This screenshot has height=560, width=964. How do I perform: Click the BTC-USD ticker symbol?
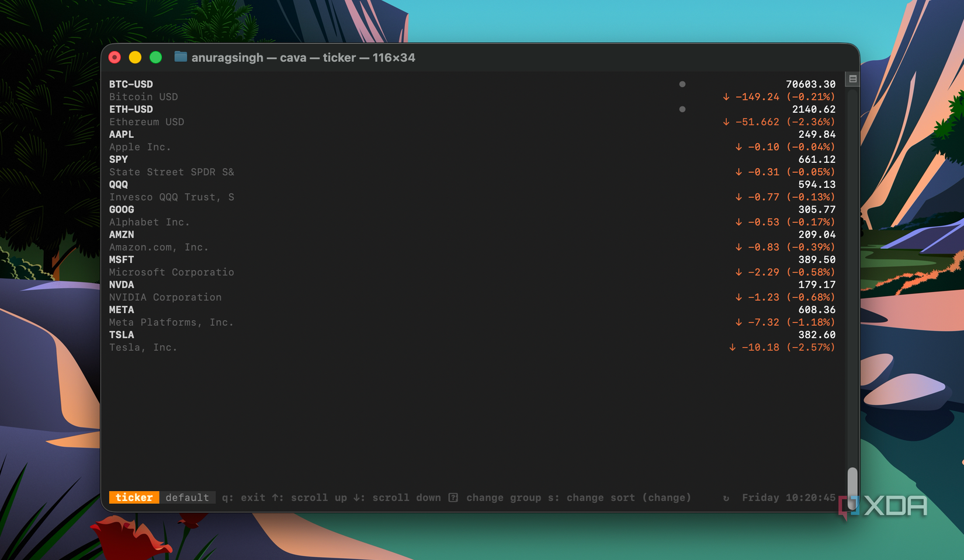[x=131, y=84]
